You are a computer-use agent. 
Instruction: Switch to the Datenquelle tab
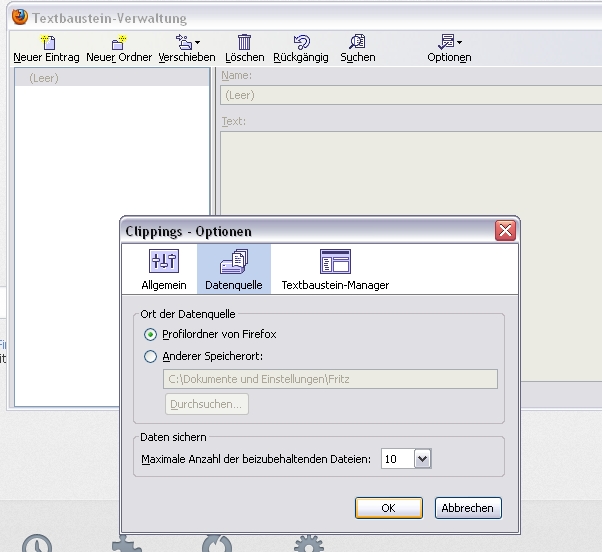[x=234, y=268]
